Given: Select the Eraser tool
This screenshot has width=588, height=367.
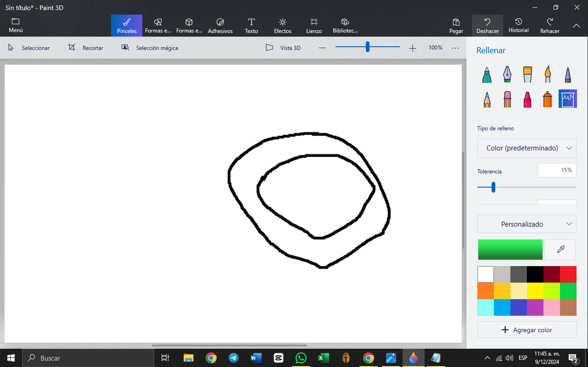Looking at the screenshot, I should [x=507, y=99].
